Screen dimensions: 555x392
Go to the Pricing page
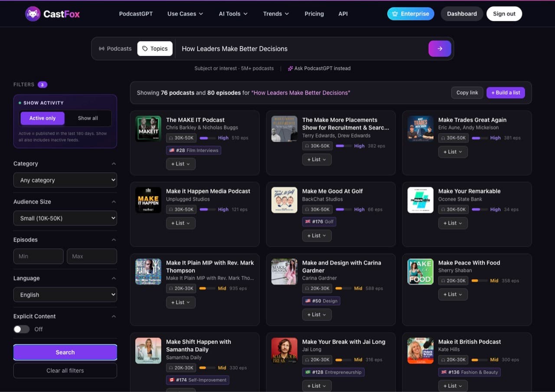click(x=314, y=14)
